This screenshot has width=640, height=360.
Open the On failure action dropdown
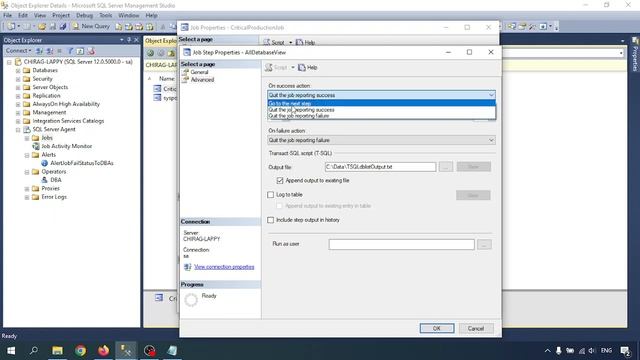[382, 140]
